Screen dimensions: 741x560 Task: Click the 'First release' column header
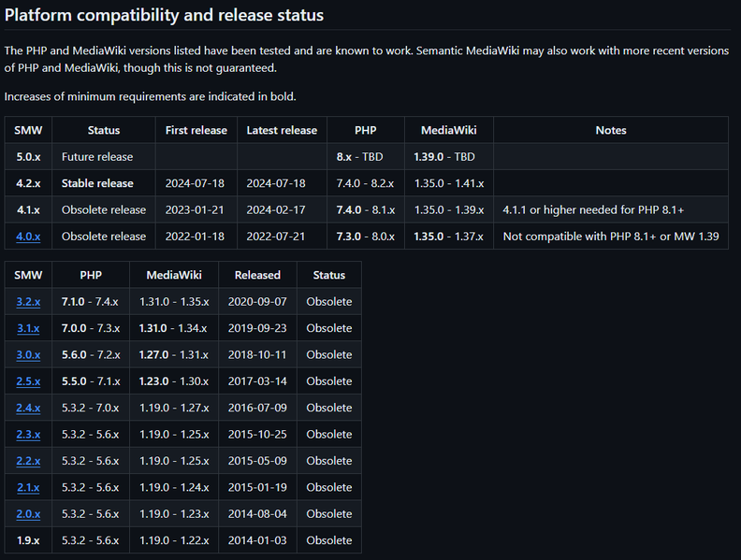click(196, 130)
